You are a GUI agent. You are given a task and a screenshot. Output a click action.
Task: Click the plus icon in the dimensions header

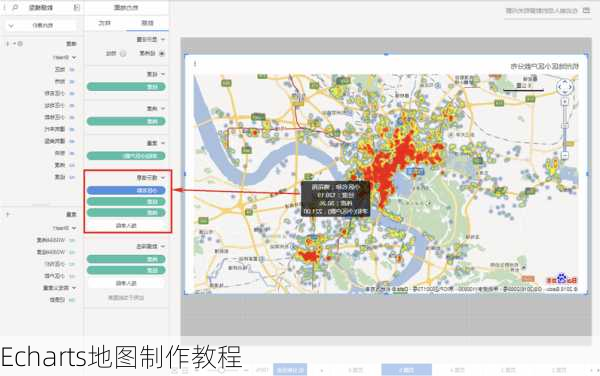(x=7, y=44)
